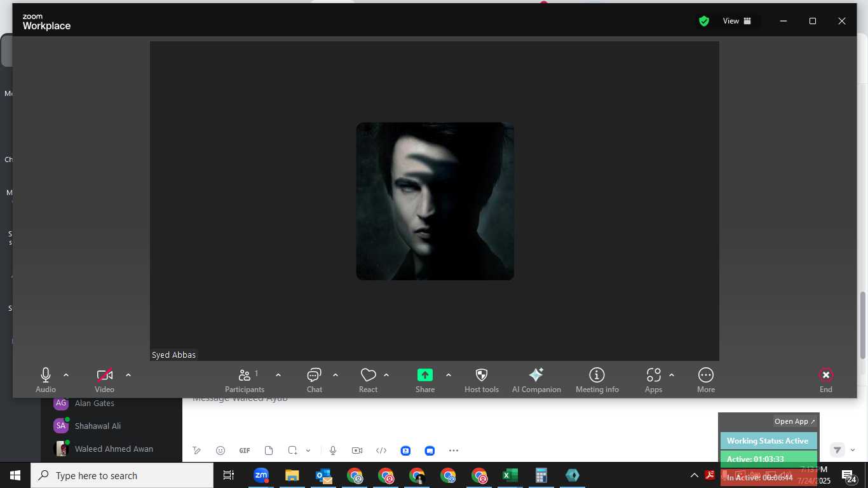Click the screenshot capture icon in chat

pos(292,451)
